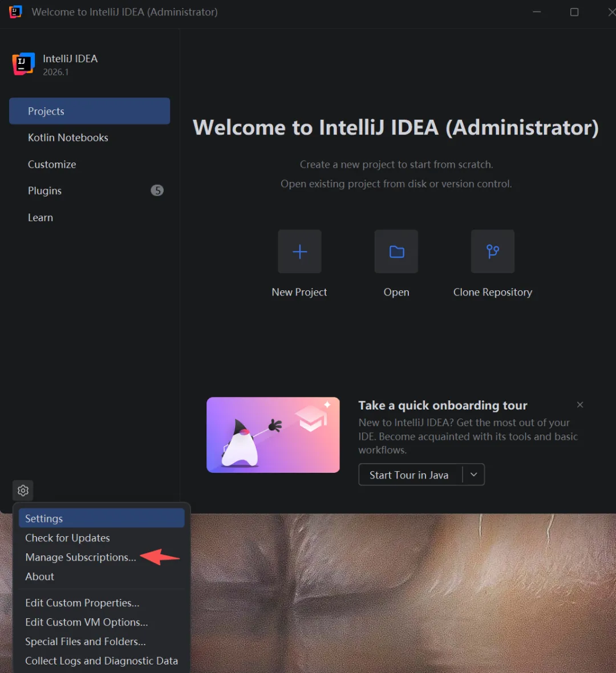Image resolution: width=616 pixels, height=673 pixels.
Task: Select the Projects tab
Action: (x=90, y=111)
